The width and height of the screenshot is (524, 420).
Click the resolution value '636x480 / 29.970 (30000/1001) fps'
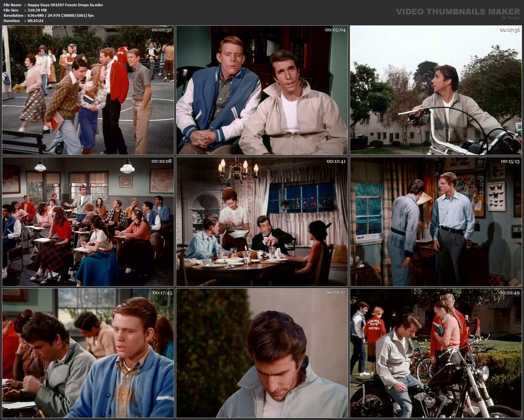(x=60, y=15)
